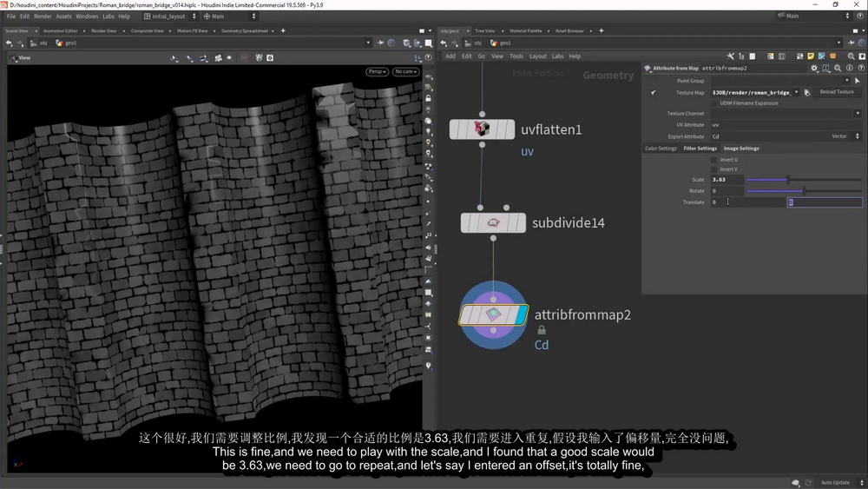Image resolution: width=868 pixels, height=489 pixels.
Task: Enable the Invert V checkbox
Action: pos(714,169)
